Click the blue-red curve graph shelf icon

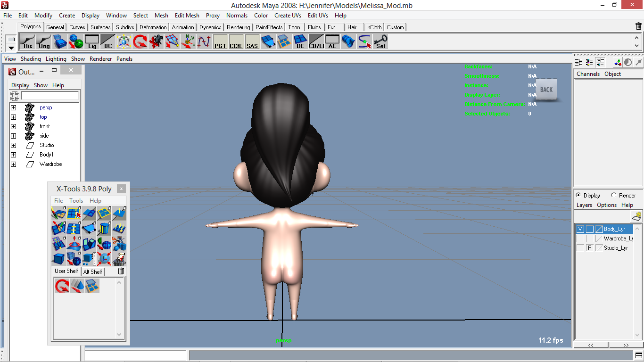204,42
